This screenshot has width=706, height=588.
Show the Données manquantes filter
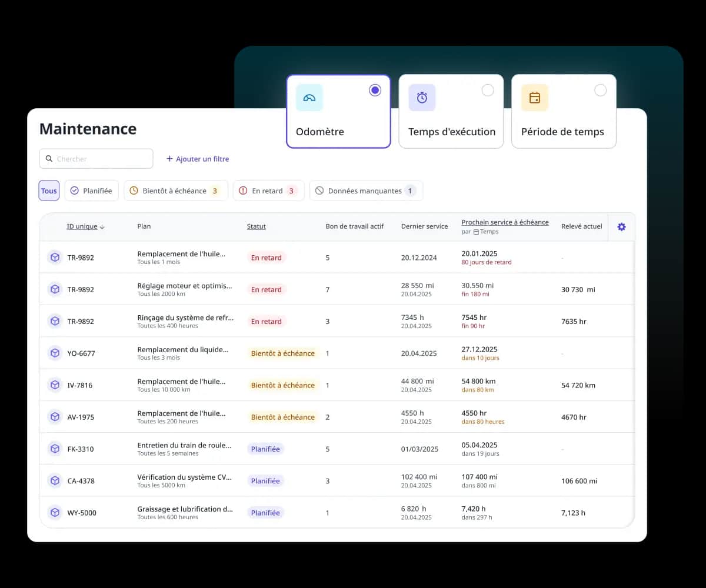(x=365, y=191)
